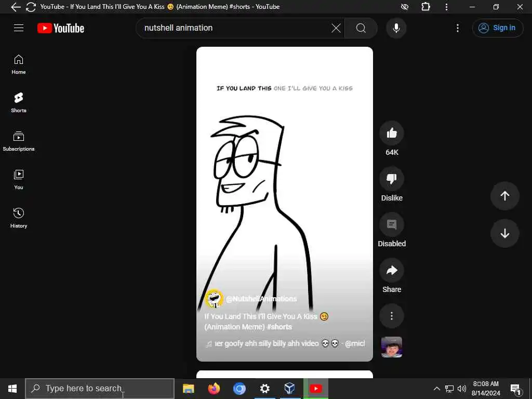Go back using the title bar arrow

tap(16, 7)
